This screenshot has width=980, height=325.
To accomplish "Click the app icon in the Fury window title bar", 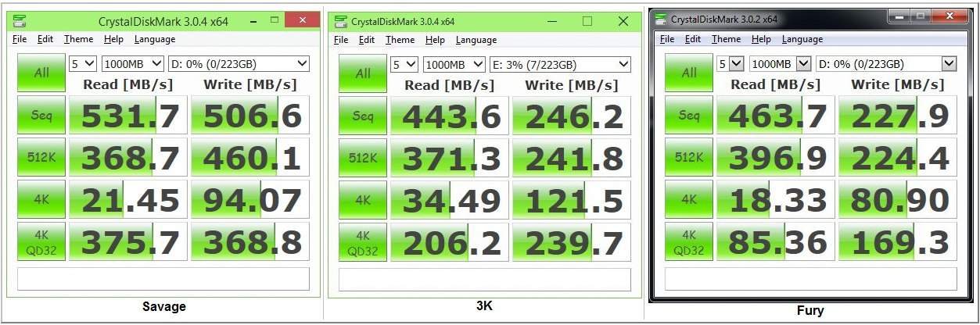I will (x=661, y=18).
